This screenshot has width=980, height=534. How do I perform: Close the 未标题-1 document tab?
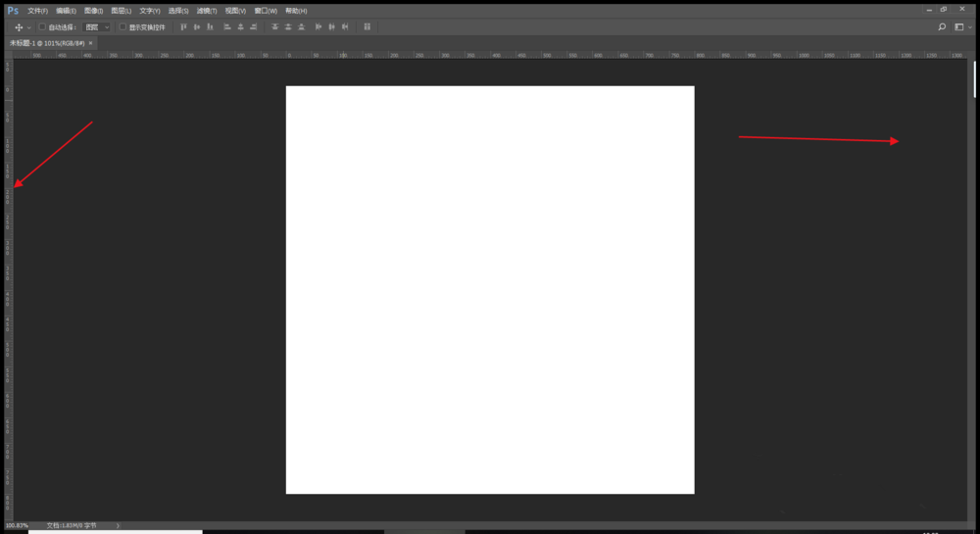pos(90,43)
